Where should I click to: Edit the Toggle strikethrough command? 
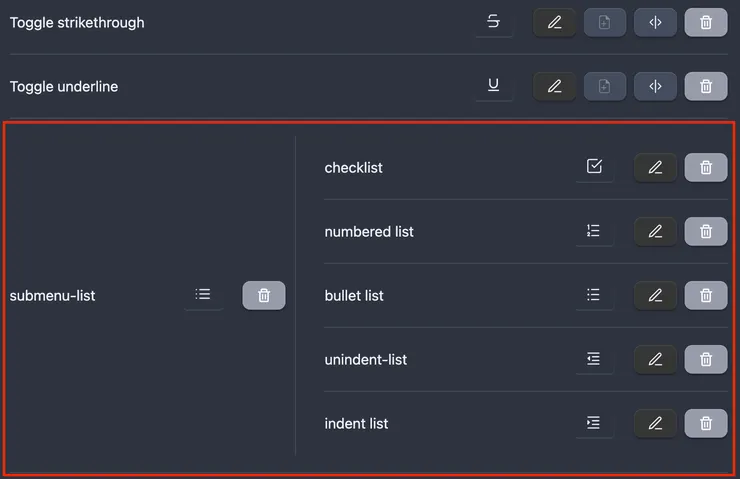pos(555,22)
